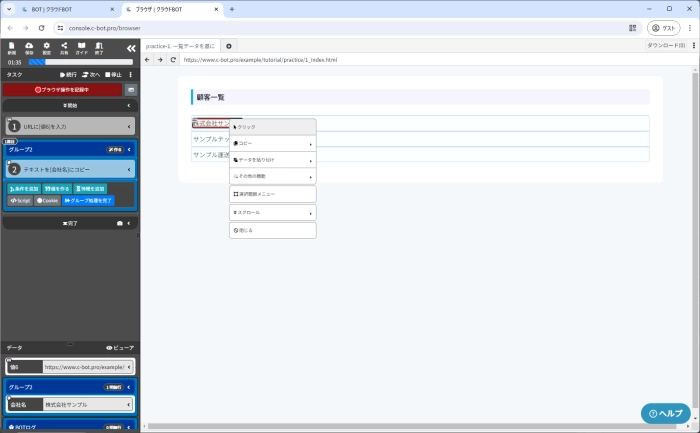Image resolution: width=700 pixels, height=433 pixels.
Task: Click the 条件を追加 button
Action: point(23,188)
